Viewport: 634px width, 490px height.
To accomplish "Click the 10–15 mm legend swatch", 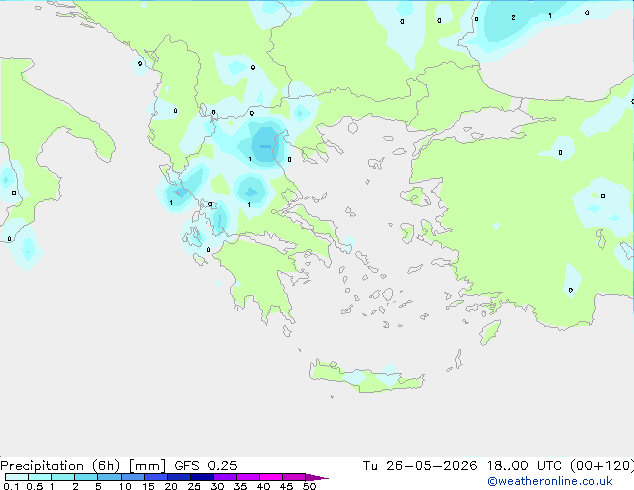I will 132,477.
